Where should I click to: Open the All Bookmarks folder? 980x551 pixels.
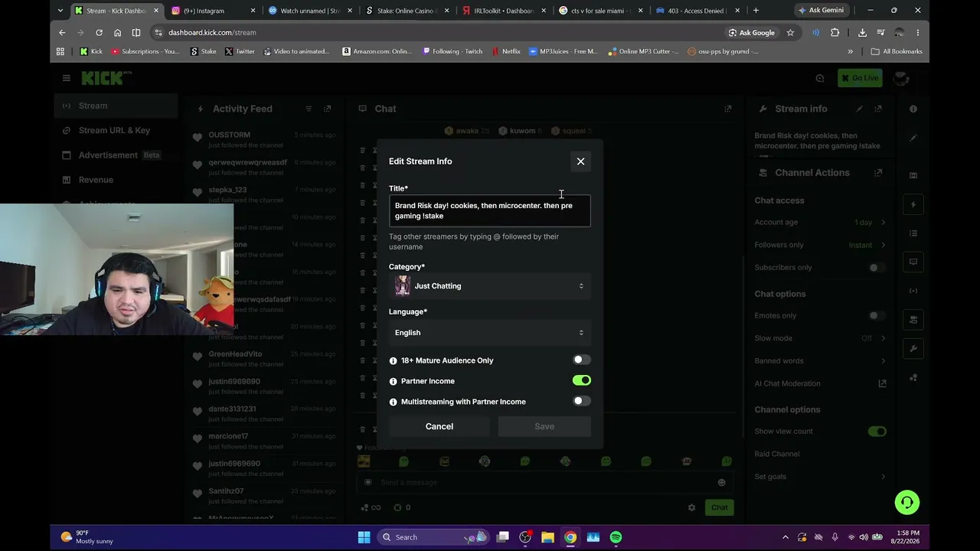(897, 51)
